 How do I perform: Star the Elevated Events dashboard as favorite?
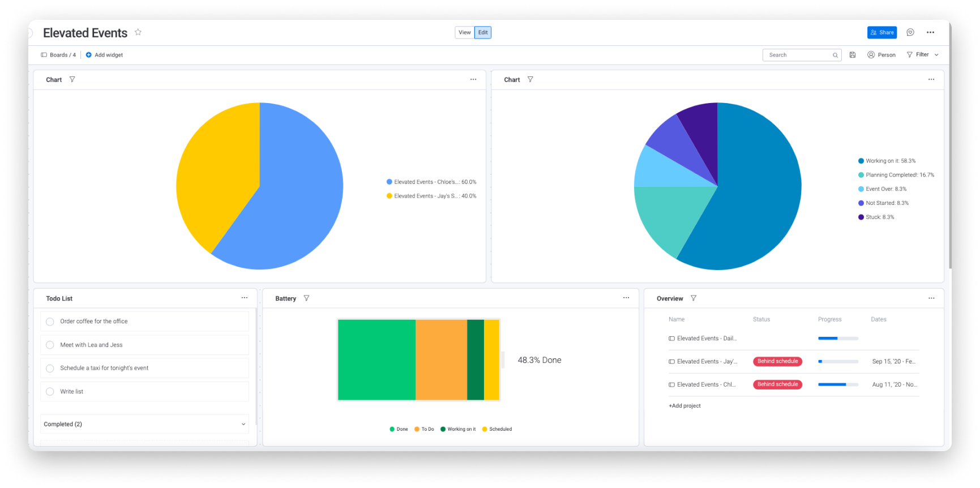click(x=138, y=32)
